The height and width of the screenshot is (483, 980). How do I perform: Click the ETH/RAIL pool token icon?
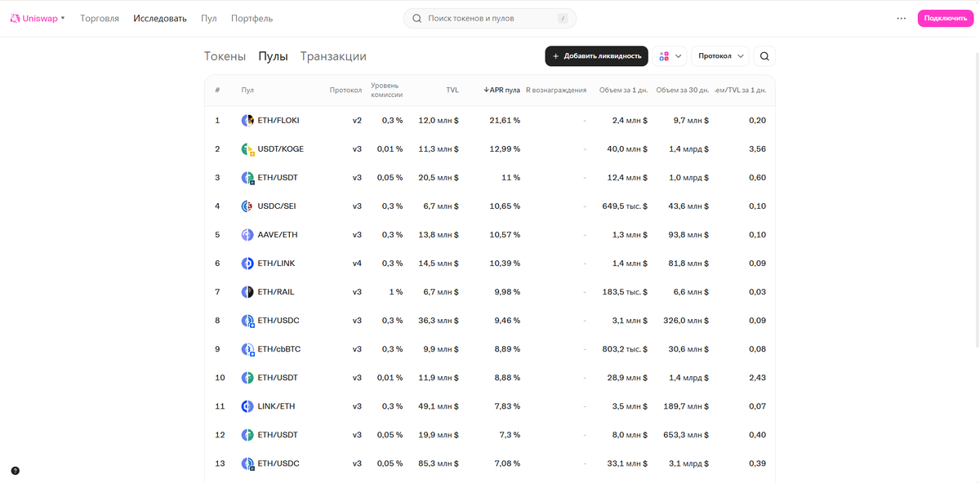coord(247,292)
